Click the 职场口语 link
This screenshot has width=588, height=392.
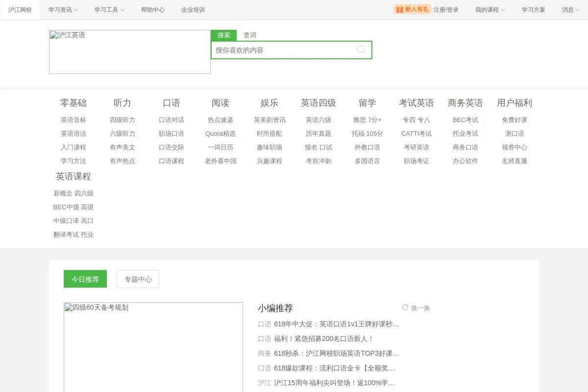click(x=171, y=134)
